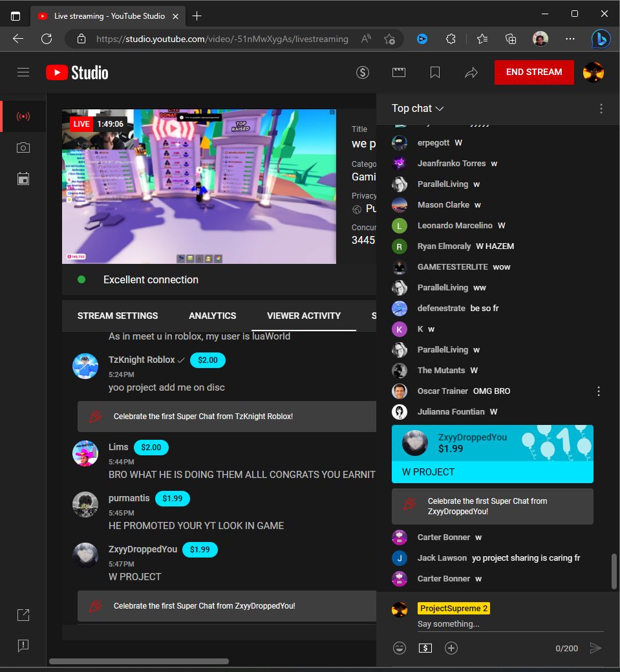Image resolution: width=620 pixels, height=672 pixels.
Task: Click the live stream preview thumbnail
Action: (199, 186)
